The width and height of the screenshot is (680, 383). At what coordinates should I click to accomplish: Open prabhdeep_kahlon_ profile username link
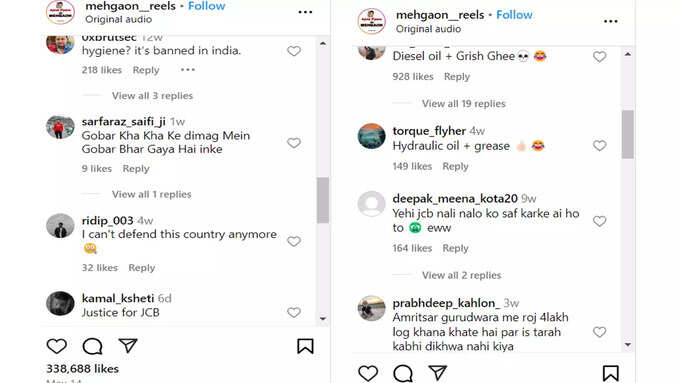pyautogui.click(x=446, y=303)
